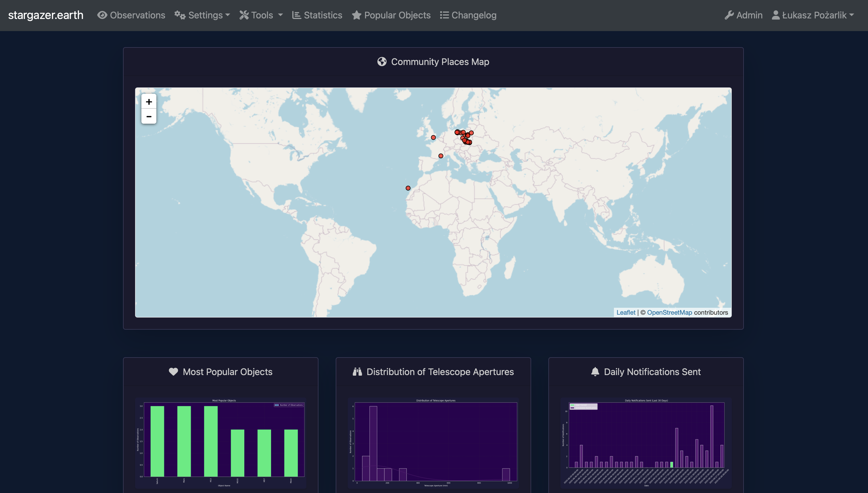
Task: Click the Changelog list icon
Action: click(444, 15)
